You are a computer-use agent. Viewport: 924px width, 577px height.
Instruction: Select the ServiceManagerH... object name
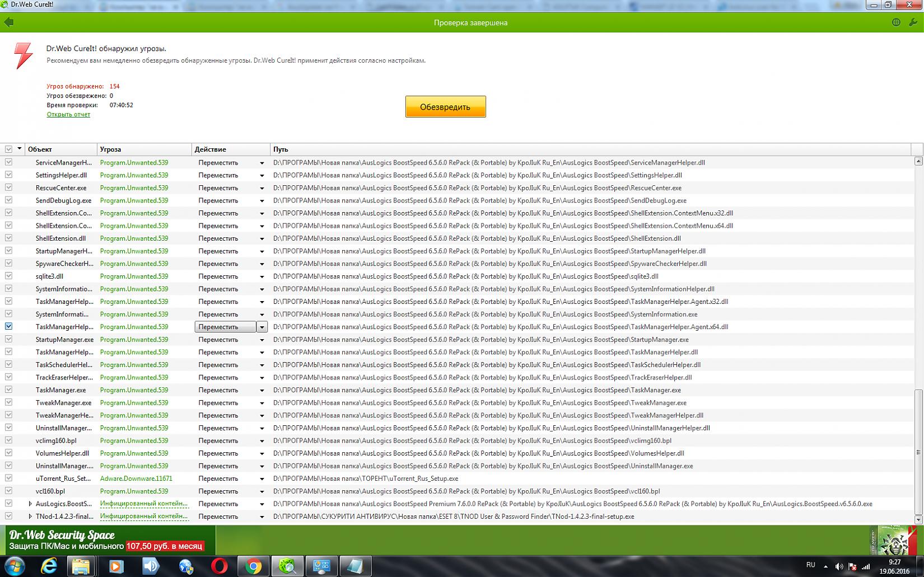pyautogui.click(x=64, y=162)
